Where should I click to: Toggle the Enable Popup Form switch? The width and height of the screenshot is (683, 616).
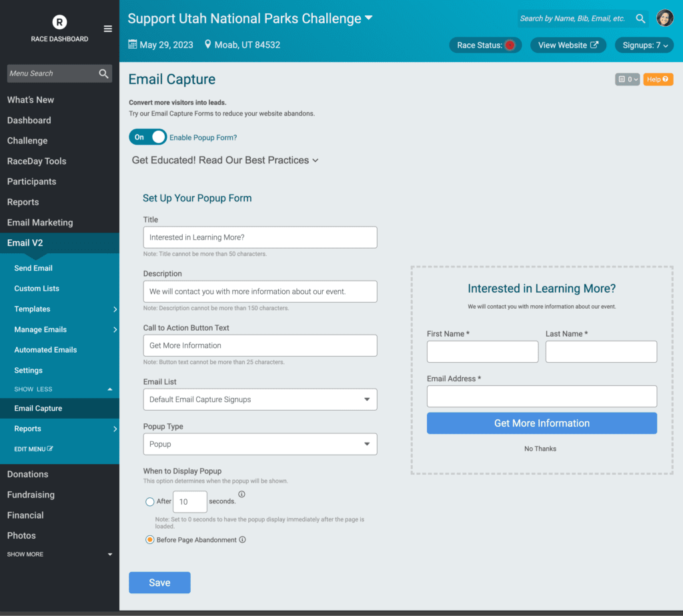point(147,137)
